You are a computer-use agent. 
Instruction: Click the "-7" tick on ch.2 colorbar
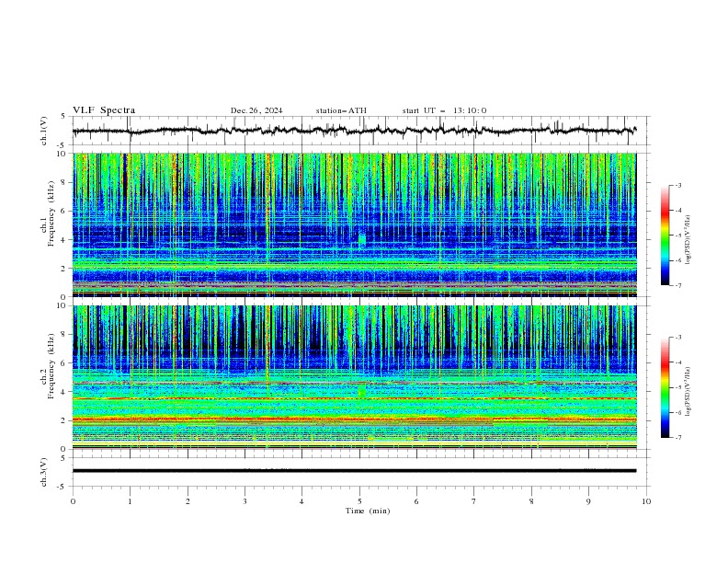678,438
